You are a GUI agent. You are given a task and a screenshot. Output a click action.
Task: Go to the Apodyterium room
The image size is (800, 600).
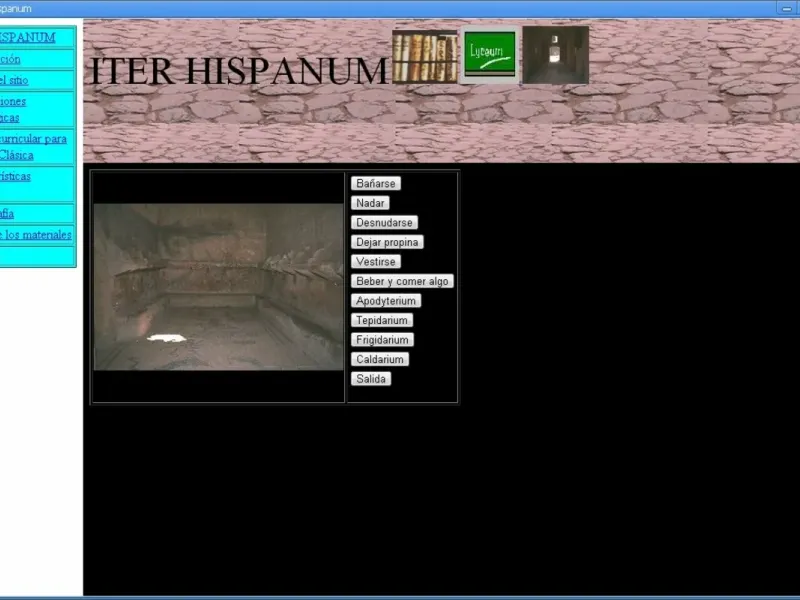click(x=386, y=301)
